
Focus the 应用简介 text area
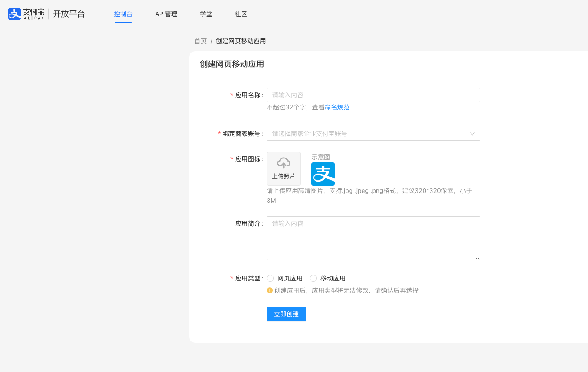[373, 238]
